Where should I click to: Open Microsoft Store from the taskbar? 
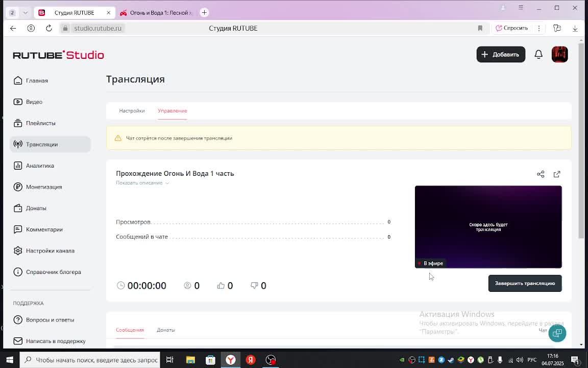210,360
